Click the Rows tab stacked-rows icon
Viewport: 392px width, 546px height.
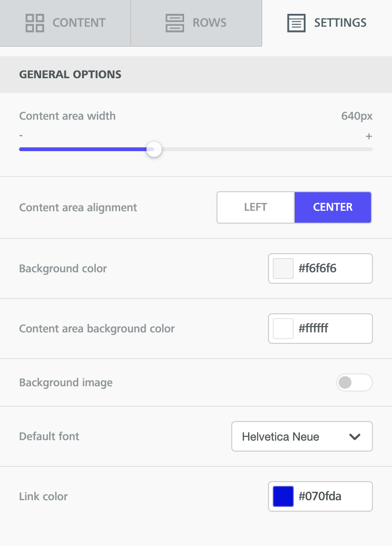pos(175,23)
